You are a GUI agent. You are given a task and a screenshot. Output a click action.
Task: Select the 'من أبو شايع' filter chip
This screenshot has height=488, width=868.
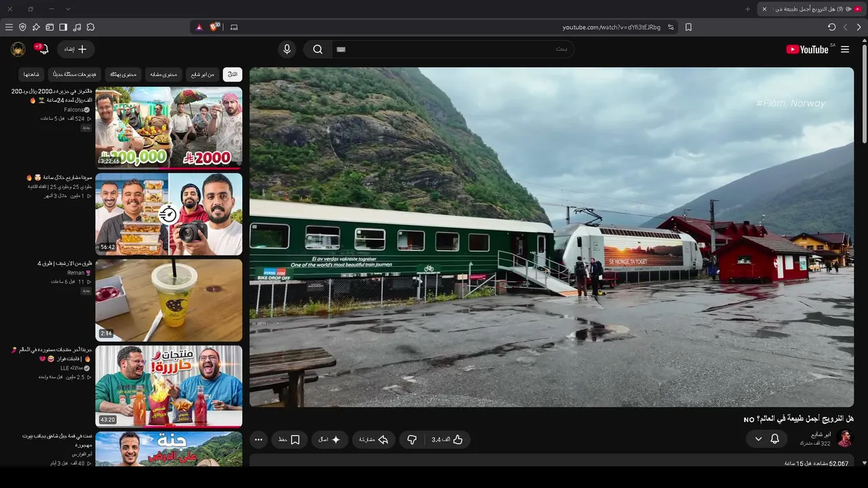tap(202, 75)
